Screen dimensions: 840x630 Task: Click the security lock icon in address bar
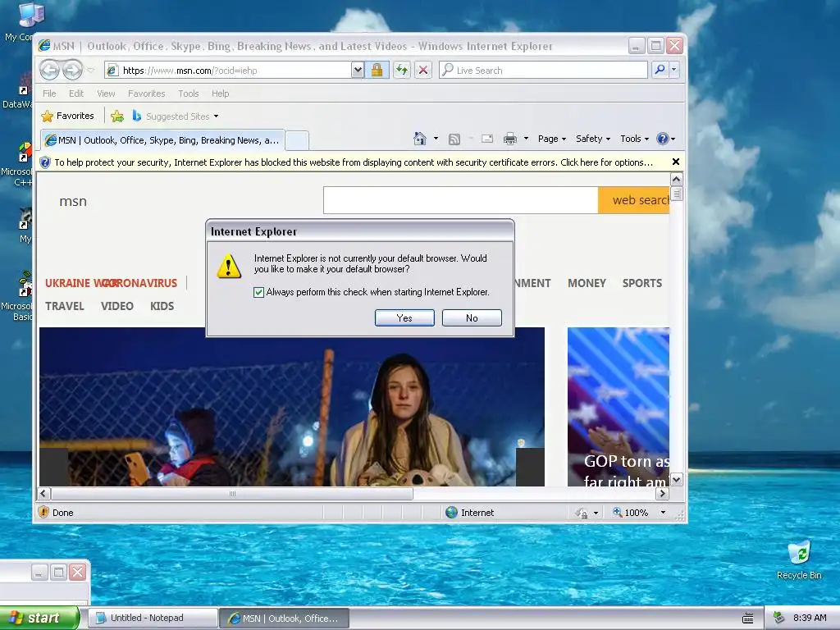(377, 71)
